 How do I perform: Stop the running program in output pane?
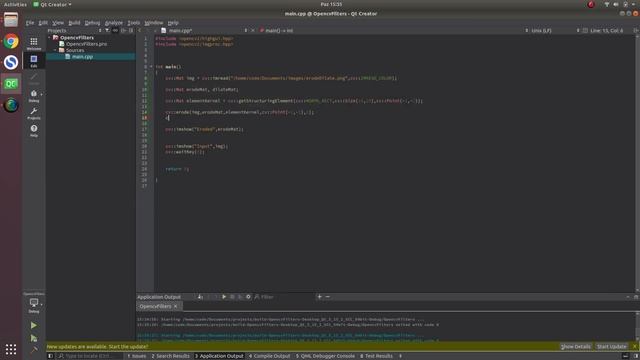[232, 297]
